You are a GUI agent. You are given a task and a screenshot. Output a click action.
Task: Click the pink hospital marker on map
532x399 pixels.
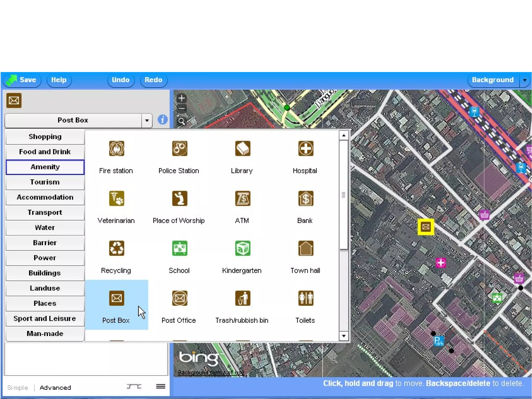click(441, 263)
